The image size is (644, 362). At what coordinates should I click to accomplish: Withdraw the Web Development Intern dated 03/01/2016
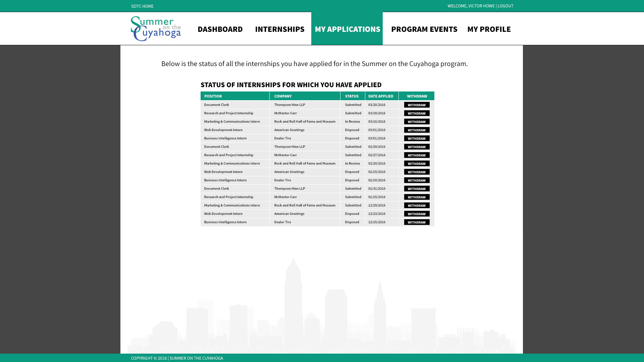[417, 130]
